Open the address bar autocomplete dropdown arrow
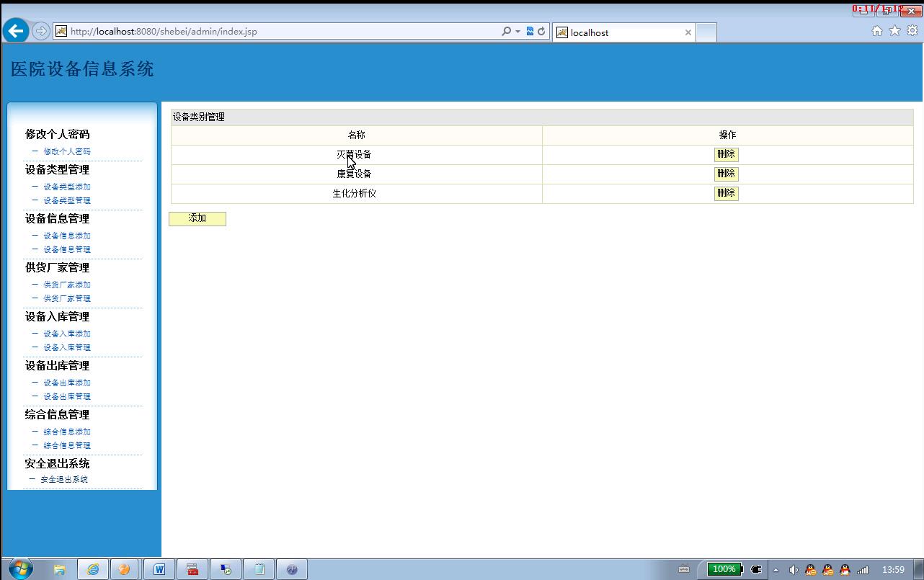The height and width of the screenshot is (580, 924). click(517, 32)
